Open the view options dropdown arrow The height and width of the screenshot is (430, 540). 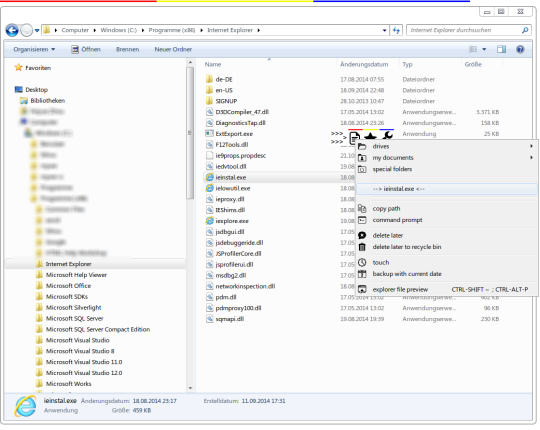(484, 49)
